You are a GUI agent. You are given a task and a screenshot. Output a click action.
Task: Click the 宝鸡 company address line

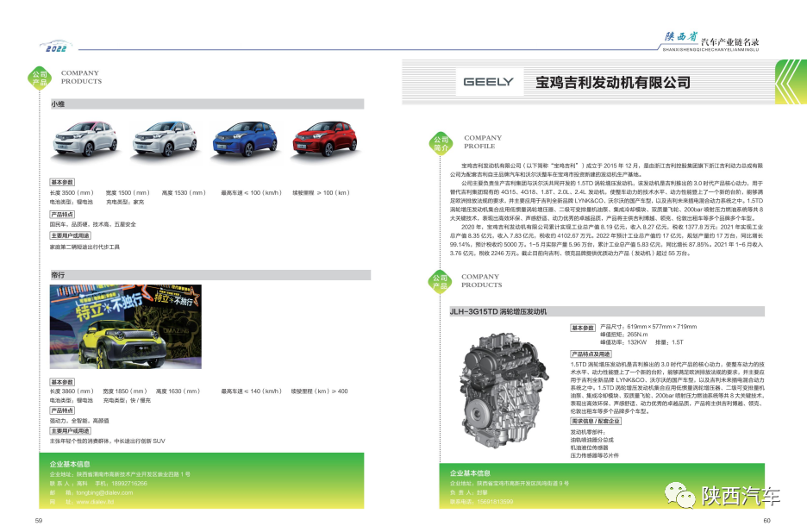click(510, 484)
